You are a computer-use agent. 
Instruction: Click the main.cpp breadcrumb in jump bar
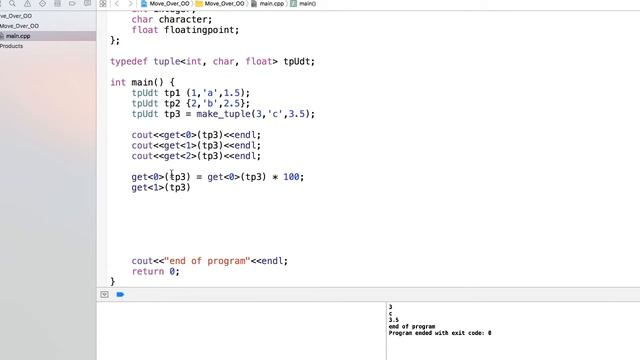point(267,4)
